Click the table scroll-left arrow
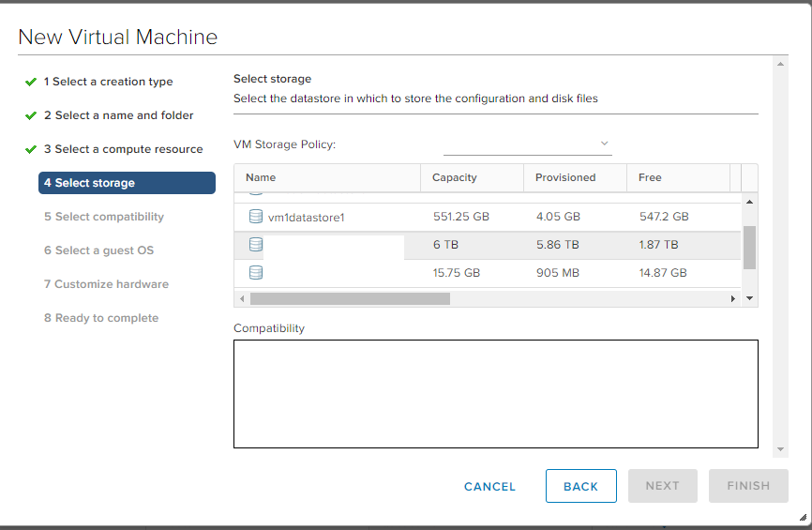 point(242,298)
